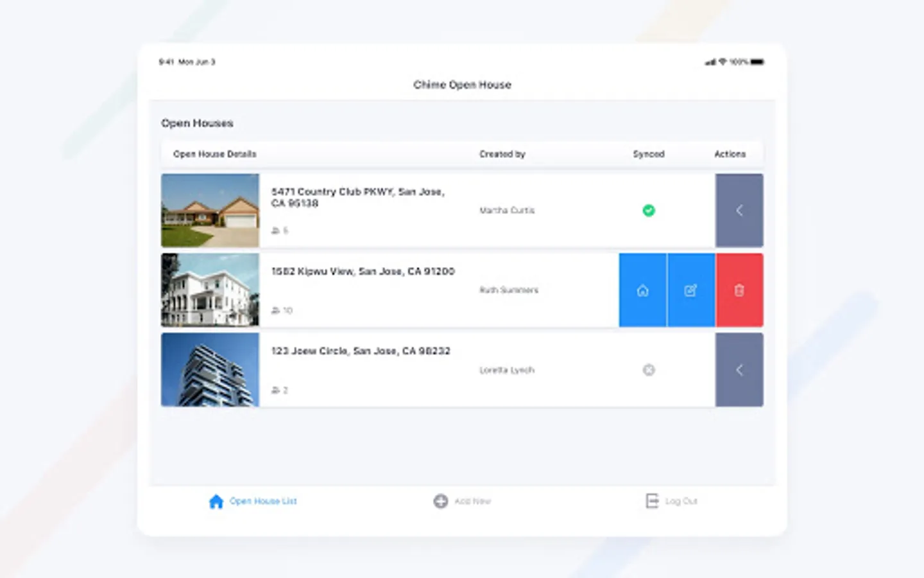Click the green synced checkmark for Martha Curtis
The image size is (924, 578).
point(649,211)
